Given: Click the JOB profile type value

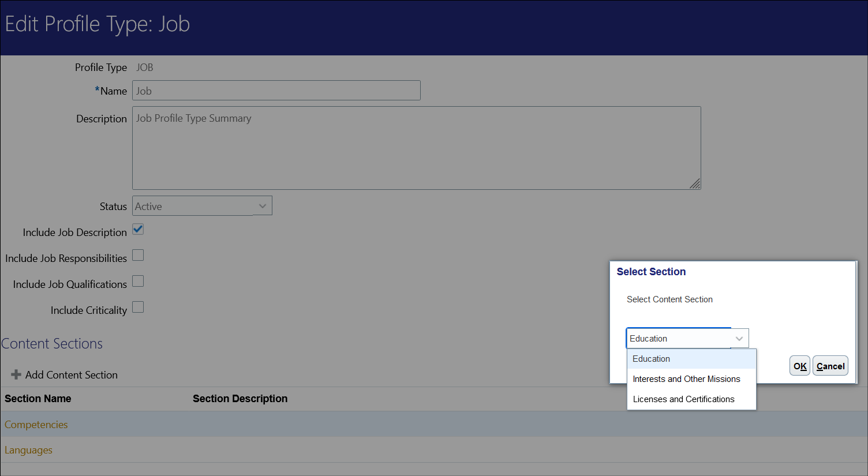Looking at the screenshot, I should 144,68.
